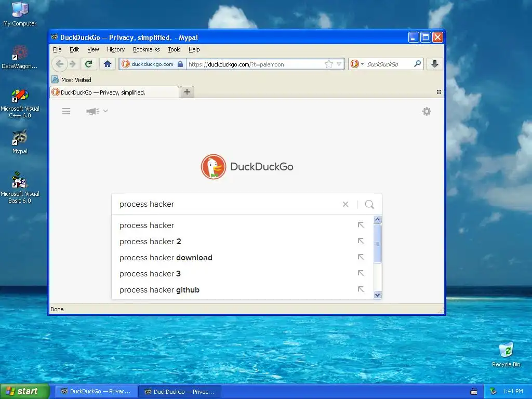The image size is (532, 399).
Task: Open a new tab with the plus button
Action: 187,92
